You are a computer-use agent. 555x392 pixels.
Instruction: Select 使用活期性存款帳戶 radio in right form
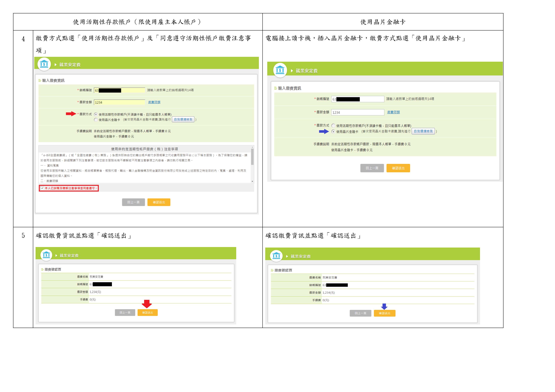[333, 126]
